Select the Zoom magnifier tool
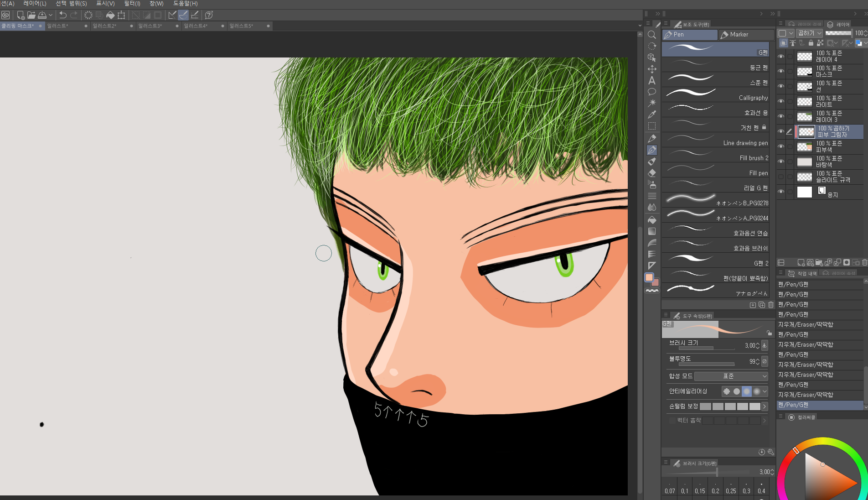 point(652,35)
